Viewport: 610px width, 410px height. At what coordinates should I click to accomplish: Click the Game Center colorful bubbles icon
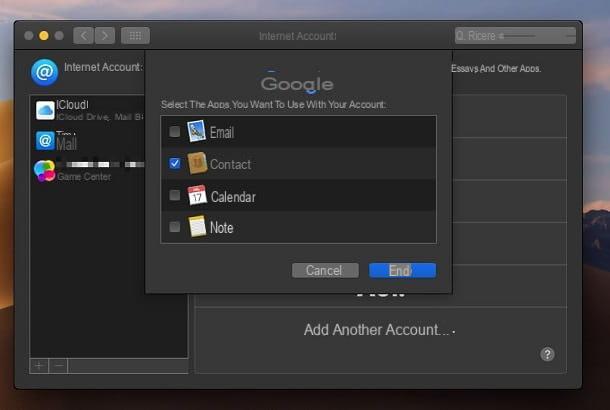(44, 171)
